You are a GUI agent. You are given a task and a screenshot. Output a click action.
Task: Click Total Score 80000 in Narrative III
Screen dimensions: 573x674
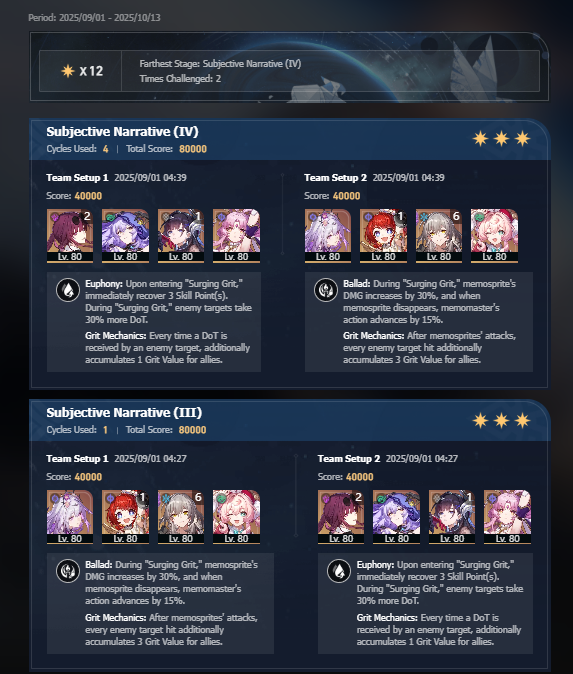click(x=166, y=430)
